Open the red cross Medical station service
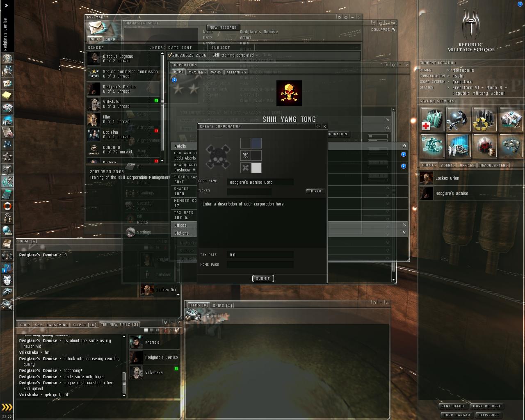 coord(432,119)
